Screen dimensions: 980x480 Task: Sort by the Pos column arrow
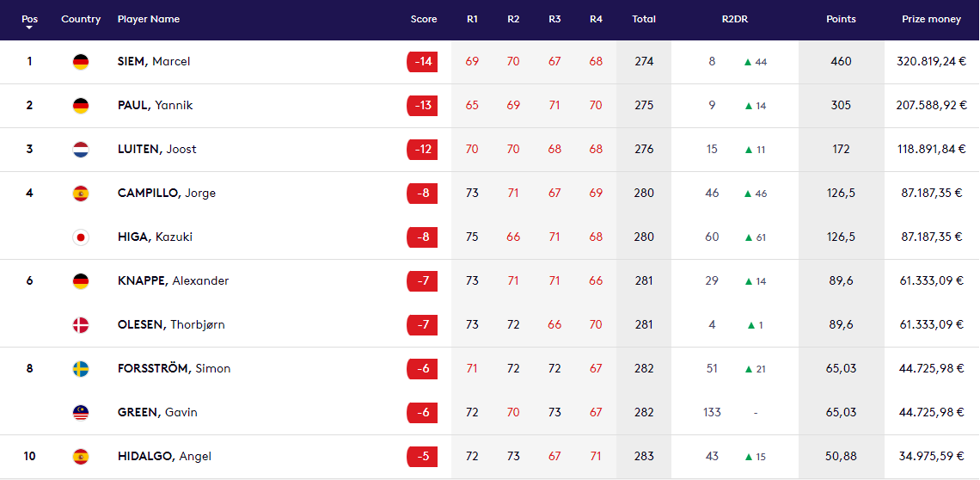pyautogui.click(x=29, y=28)
